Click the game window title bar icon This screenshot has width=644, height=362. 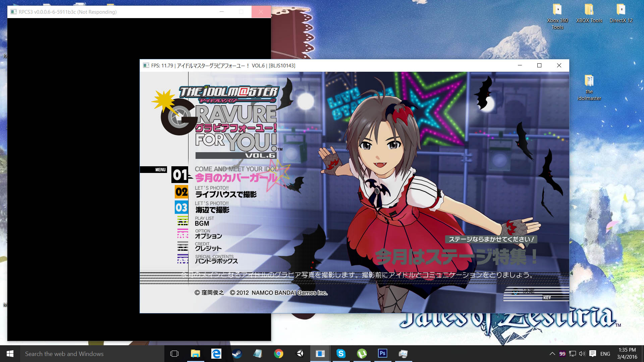(x=146, y=65)
